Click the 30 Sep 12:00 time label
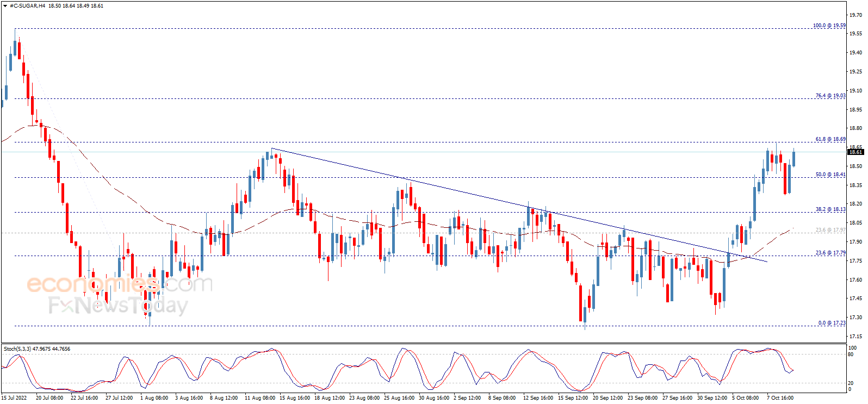 click(x=712, y=398)
